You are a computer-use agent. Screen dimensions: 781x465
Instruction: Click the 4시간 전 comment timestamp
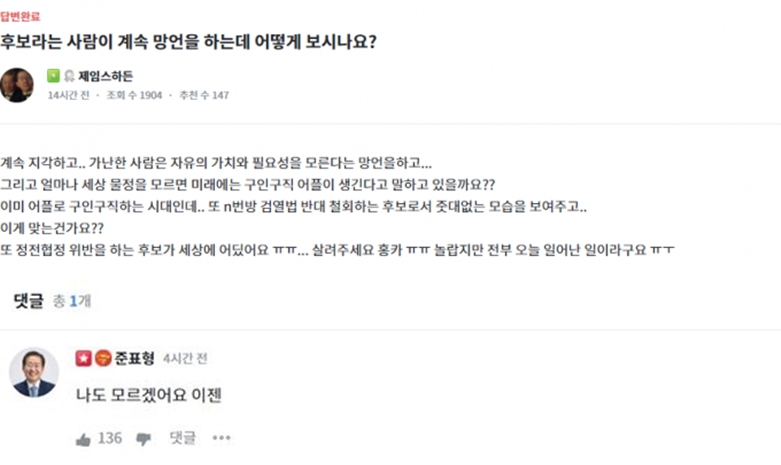(185, 358)
